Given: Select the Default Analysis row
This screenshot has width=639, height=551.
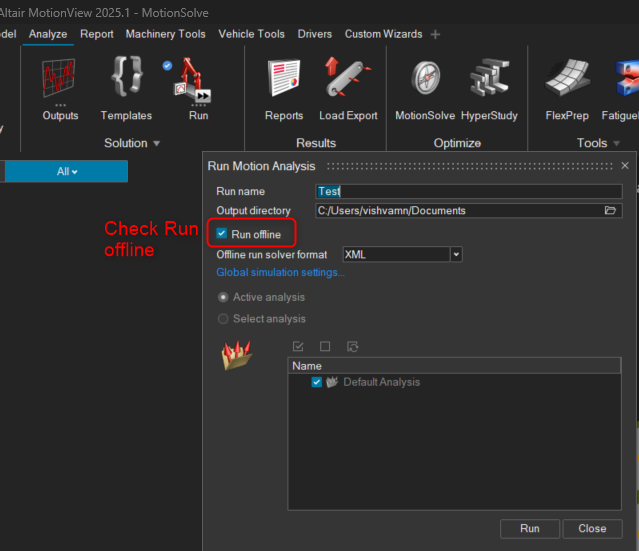Looking at the screenshot, I should [454, 382].
